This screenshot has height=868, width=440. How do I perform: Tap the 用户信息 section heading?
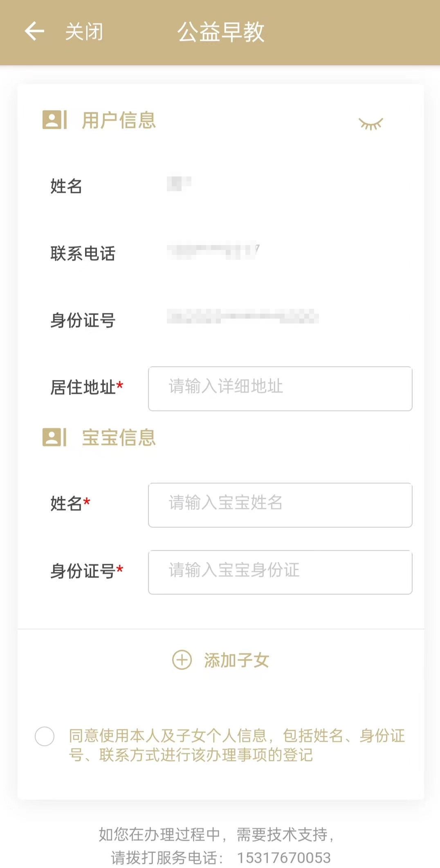119,120
